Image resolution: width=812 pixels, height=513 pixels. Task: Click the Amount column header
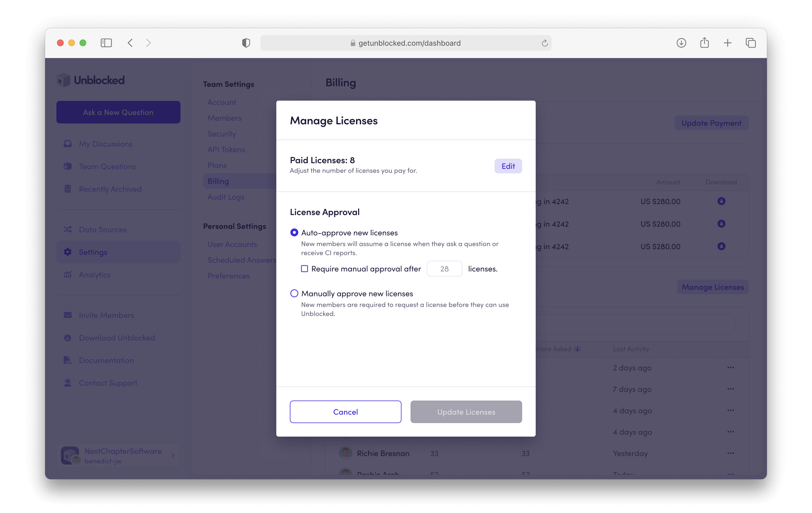click(668, 182)
